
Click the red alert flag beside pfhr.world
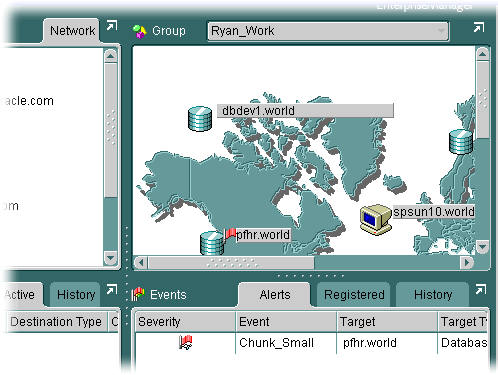pos(230,234)
